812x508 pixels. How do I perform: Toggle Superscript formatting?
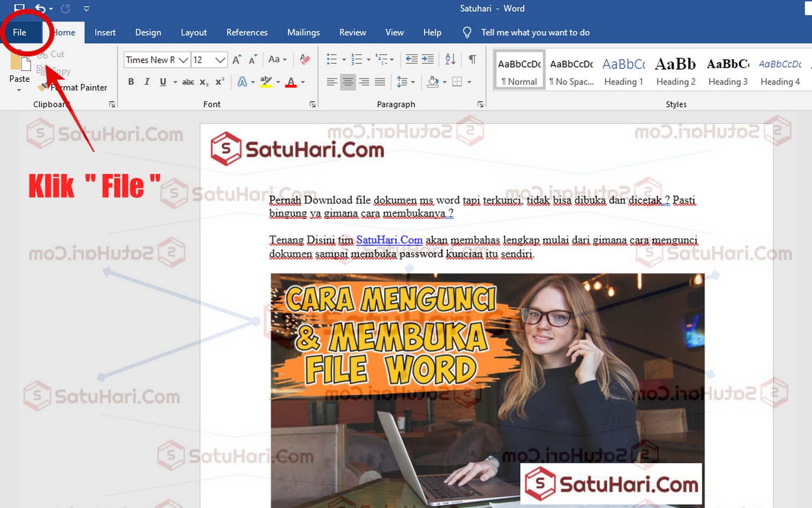pyautogui.click(x=220, y=82)
